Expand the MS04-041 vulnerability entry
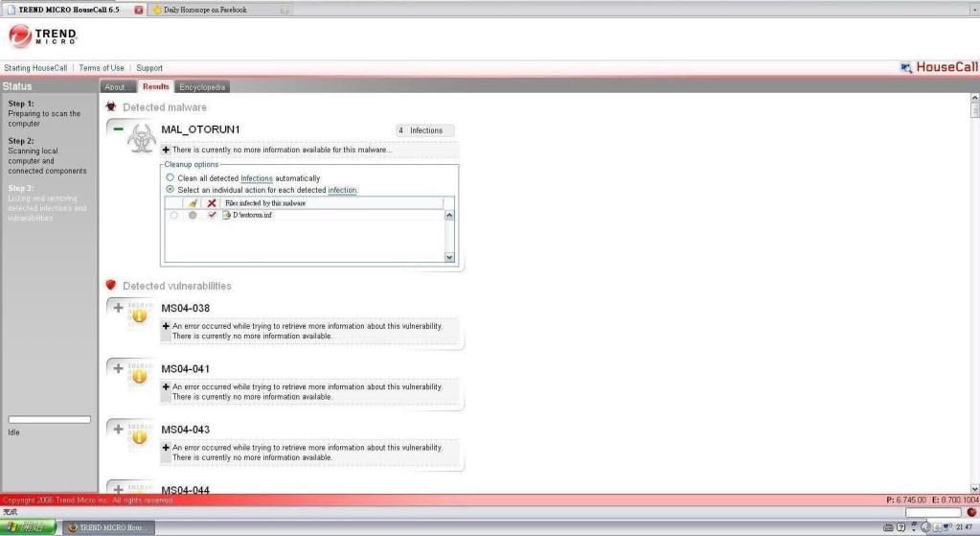 pyautogui.click(x=118, y=368)
